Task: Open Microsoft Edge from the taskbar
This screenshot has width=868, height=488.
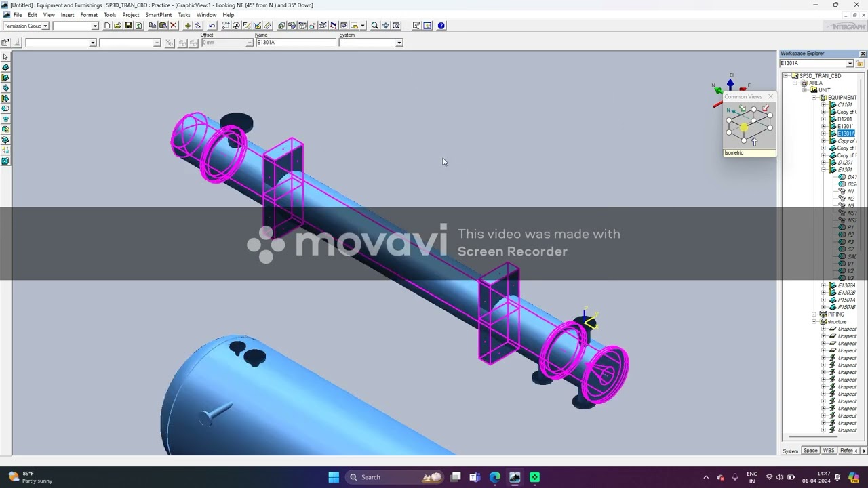Action: 495,477
